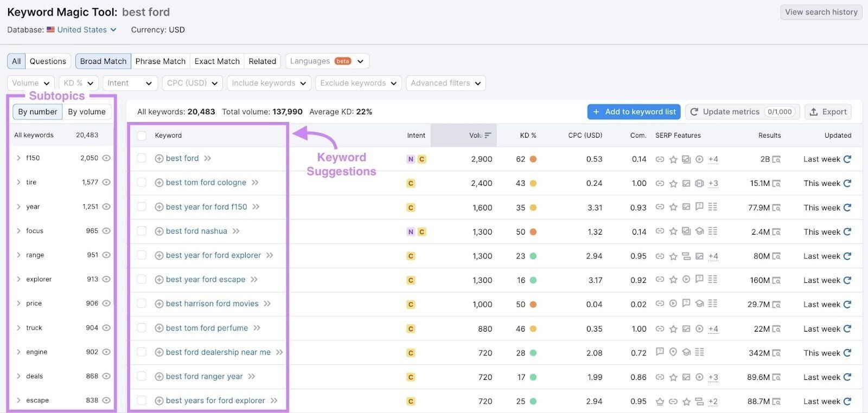Viewport: 868px width, 413px height.
Task: Refresh icon in best ford dealership near me row
Action: [x=847, y=353]
